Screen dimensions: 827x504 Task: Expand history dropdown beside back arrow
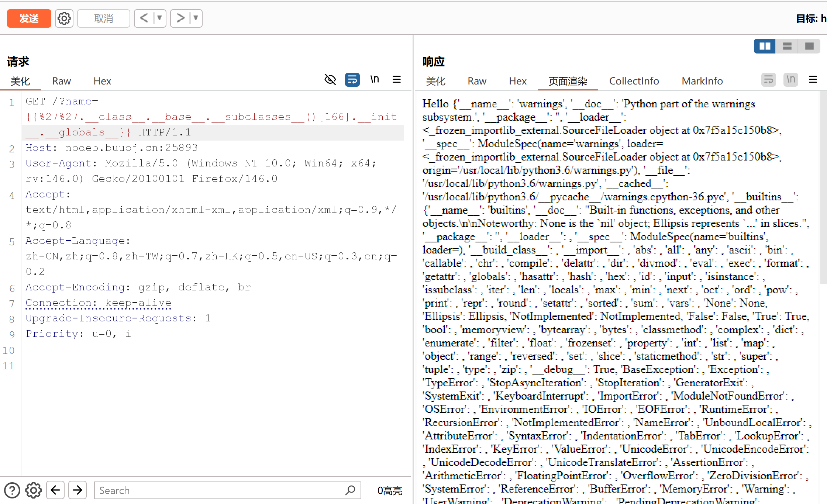pyautogui.click(x=160, y=18)
